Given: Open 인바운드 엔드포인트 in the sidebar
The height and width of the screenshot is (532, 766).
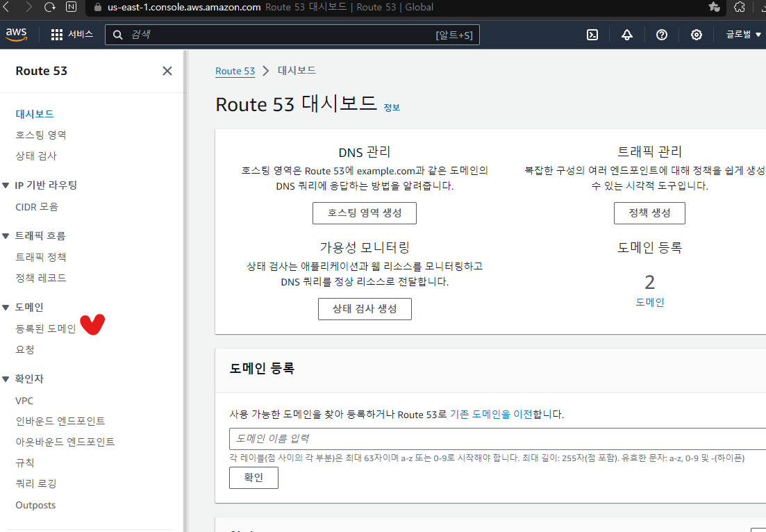Looking at the screenshot, I should pyautogui.click(x=60, y=421).
